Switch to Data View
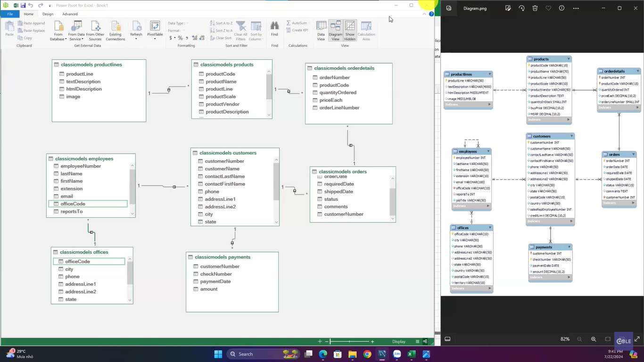The height and width of the screenshot is (362, 644). pos(321,31)
